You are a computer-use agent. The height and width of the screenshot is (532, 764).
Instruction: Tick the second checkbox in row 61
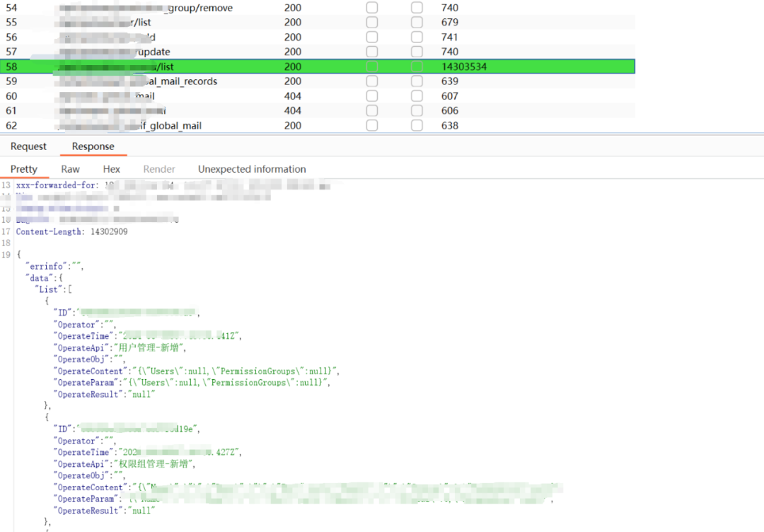coord(417,110)
